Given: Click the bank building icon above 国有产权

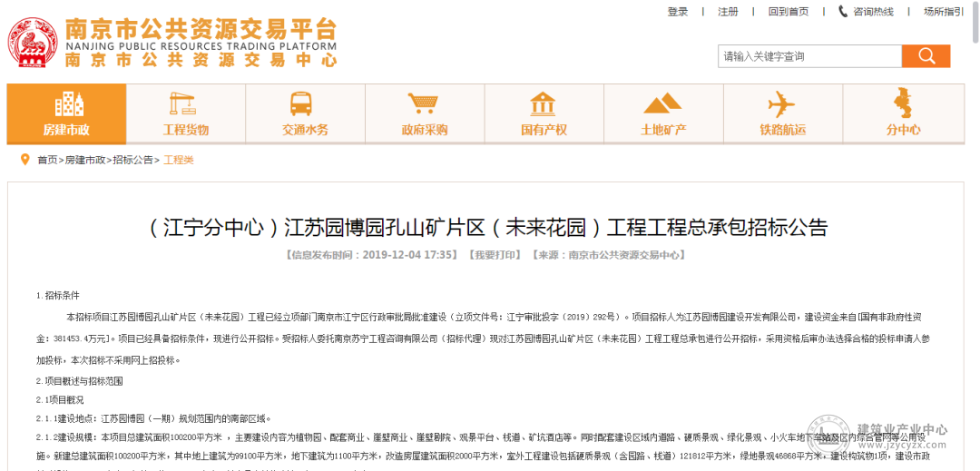Looking at the screenshot, I should [x=543, y=103].
